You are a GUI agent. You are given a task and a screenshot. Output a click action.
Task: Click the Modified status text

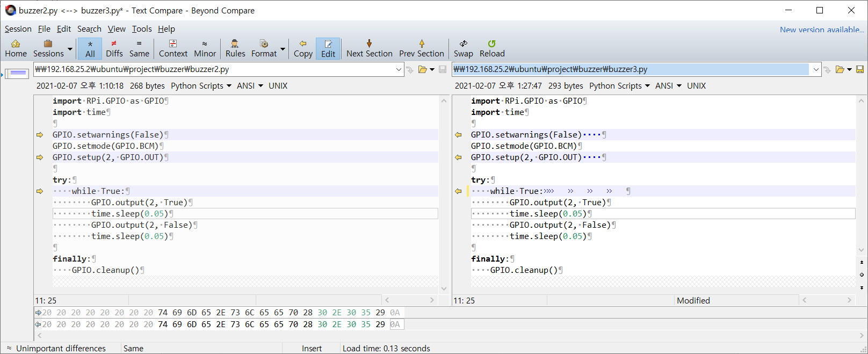(693, 301)
